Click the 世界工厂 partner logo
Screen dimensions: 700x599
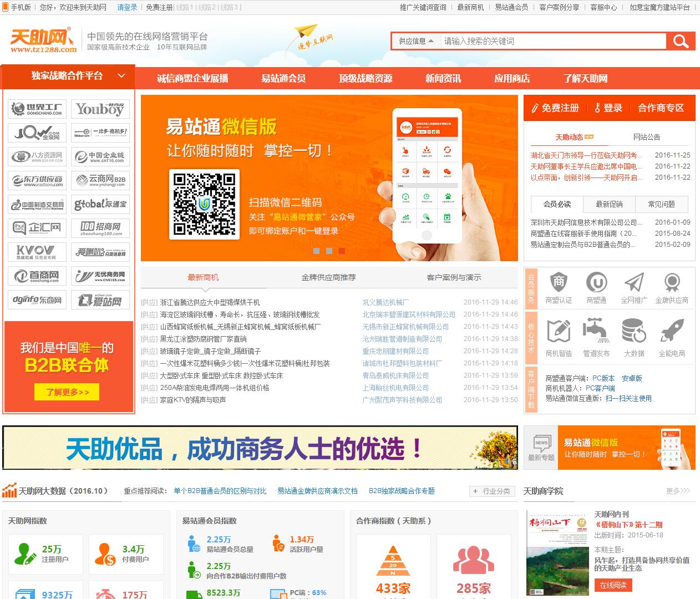click(37, 109)
